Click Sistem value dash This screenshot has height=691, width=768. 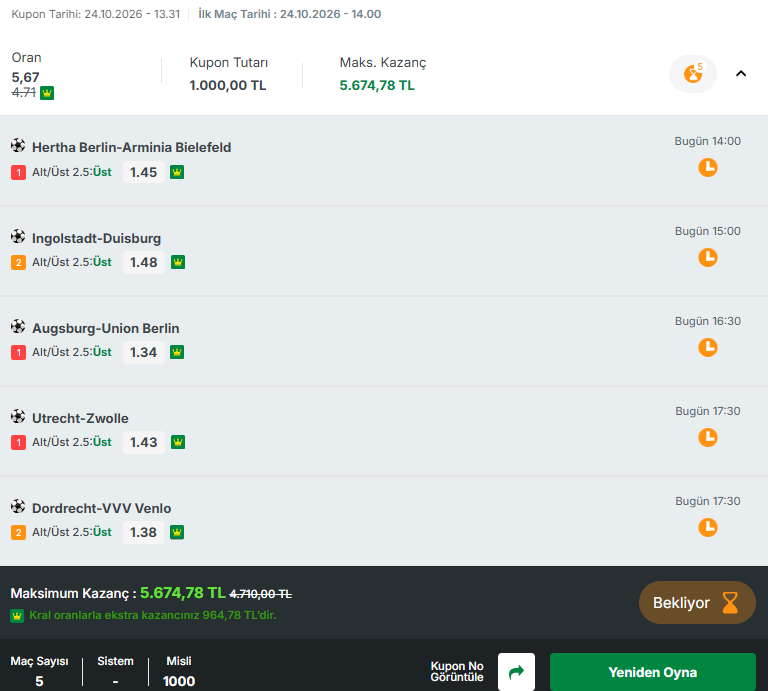tap(115, 681)
